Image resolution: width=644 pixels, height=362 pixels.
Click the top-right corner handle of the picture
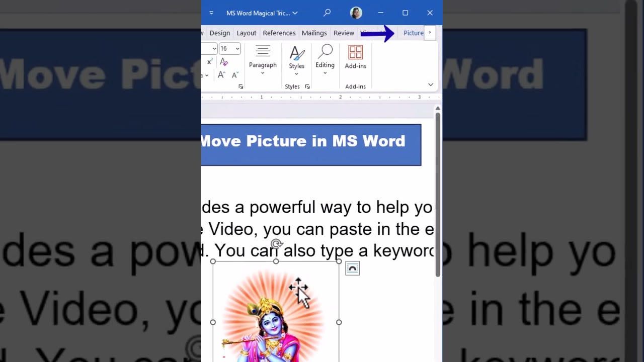point(339,261)
